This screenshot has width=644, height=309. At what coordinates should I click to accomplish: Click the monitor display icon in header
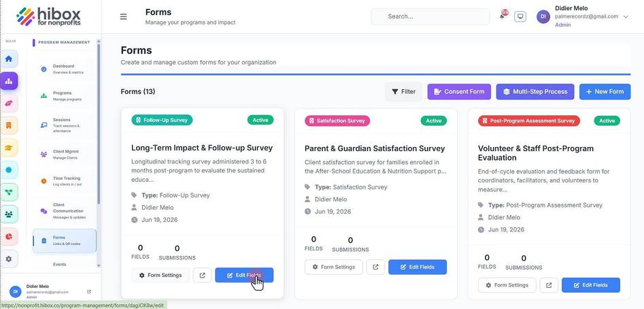point(520,16)
